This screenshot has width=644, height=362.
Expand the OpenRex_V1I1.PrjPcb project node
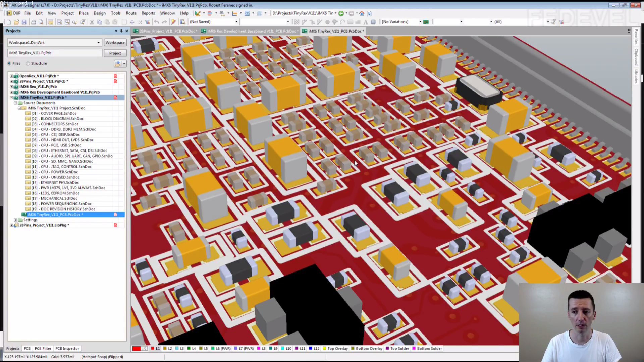[x=11, y=76]
